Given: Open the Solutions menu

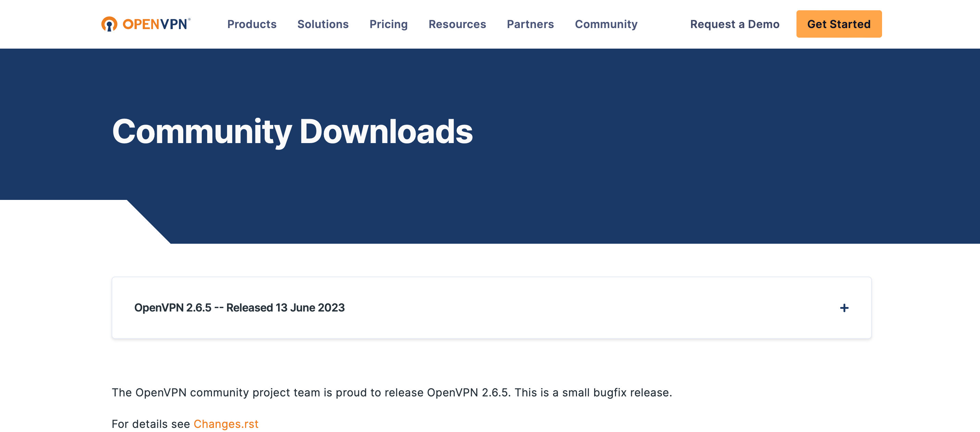Looking at the screenshot, I should [x=323, y=24].
